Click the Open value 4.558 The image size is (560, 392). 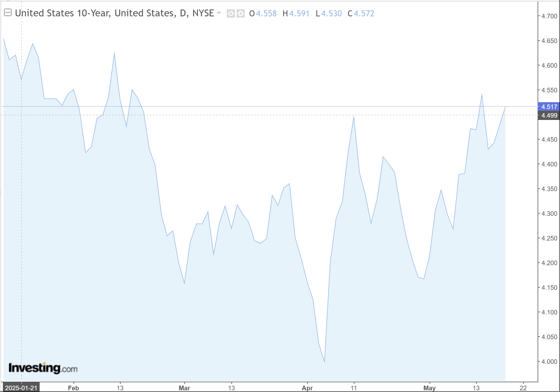coord(266,13)
